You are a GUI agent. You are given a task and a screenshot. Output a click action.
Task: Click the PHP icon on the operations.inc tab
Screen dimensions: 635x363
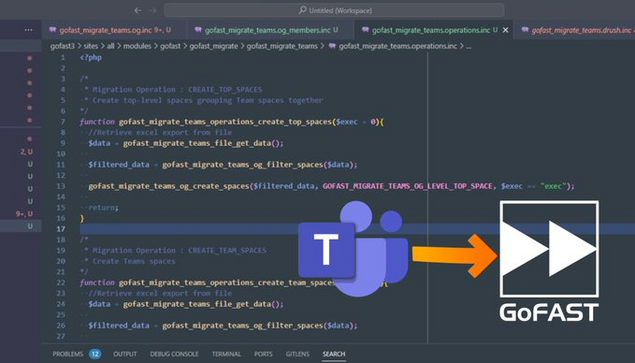pyautogui.click(x=365, y=30)
